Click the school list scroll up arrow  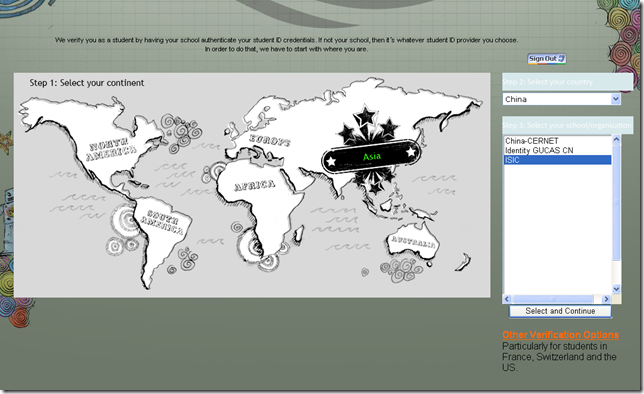click(x=616, y=140)
